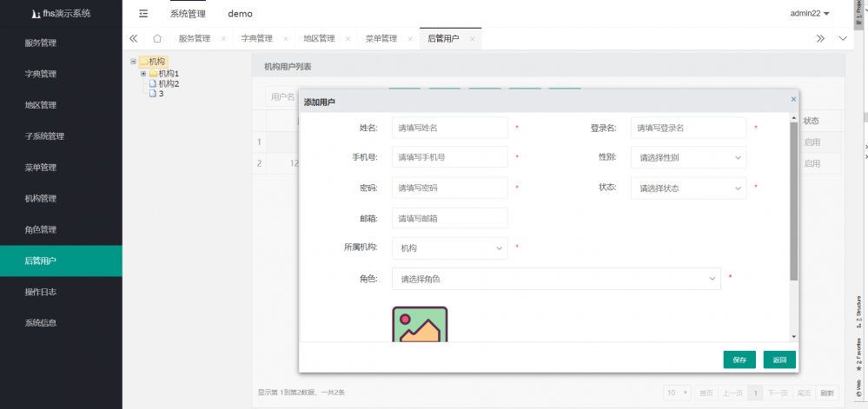This screenshot has height=409, width=868.
Task: Open the page size dropdown showing 10
Action: 678,393
